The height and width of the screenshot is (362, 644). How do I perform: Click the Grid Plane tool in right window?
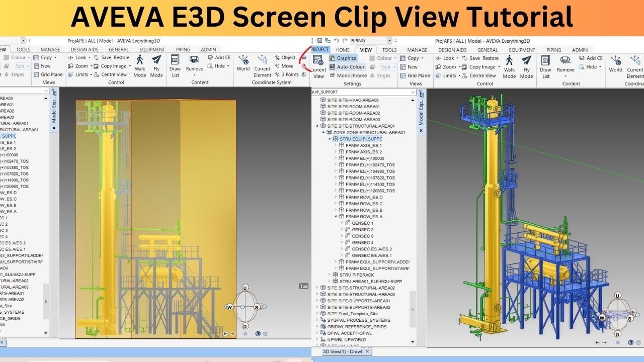tap(415, 76)
